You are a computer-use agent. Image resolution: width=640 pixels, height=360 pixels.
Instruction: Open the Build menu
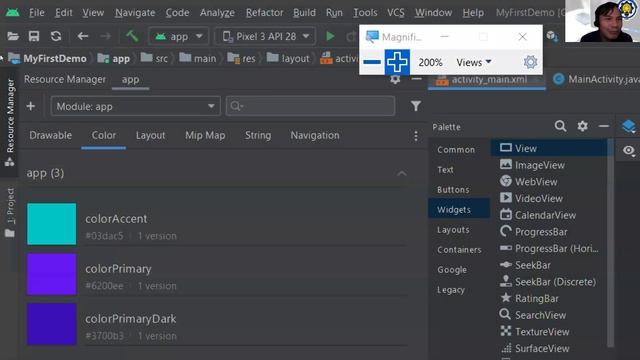pos(304,13)
